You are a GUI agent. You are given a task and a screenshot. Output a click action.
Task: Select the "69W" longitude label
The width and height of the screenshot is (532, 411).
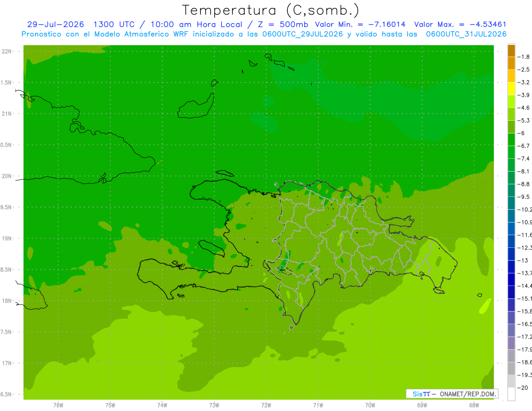(422, 406)
